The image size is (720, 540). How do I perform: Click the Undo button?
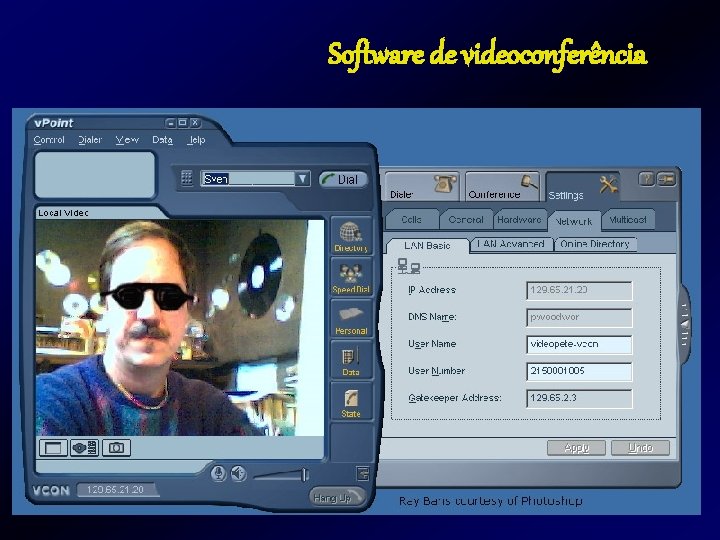[x=640, y=448]
